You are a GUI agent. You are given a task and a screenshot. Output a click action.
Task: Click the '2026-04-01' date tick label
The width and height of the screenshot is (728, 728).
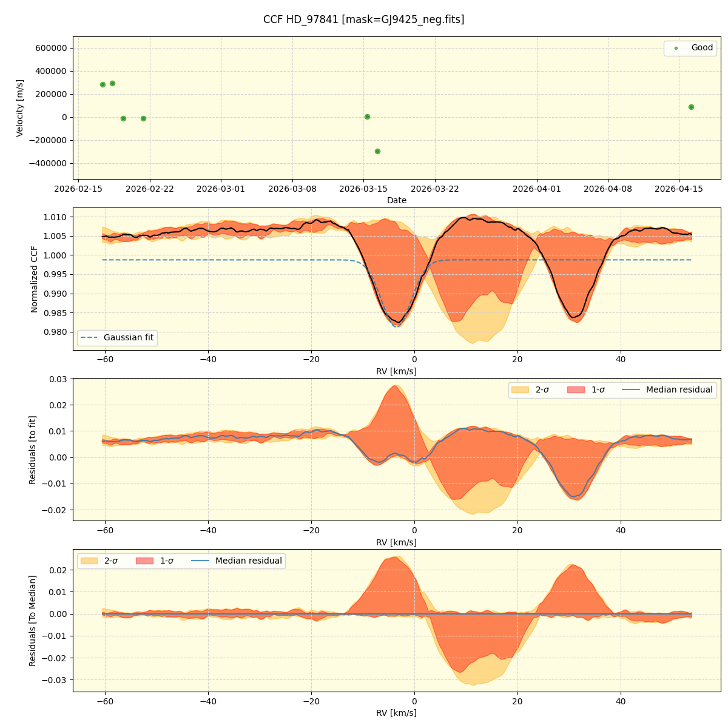pyautogui.click(x=538, y=189)
